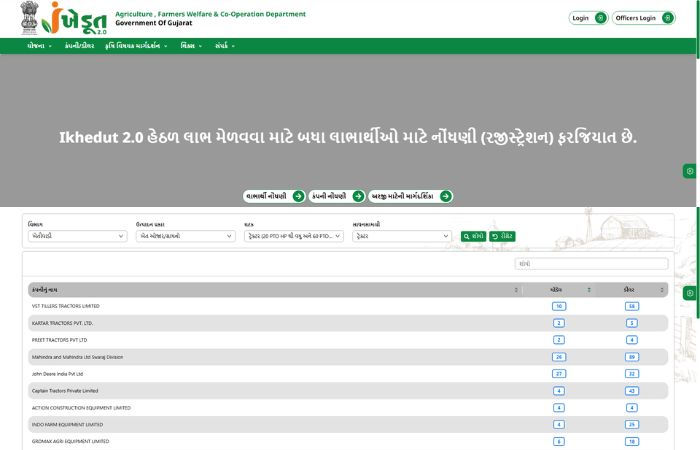
Task: Open the લિંક્સ menu
Action: coord(191,46)
